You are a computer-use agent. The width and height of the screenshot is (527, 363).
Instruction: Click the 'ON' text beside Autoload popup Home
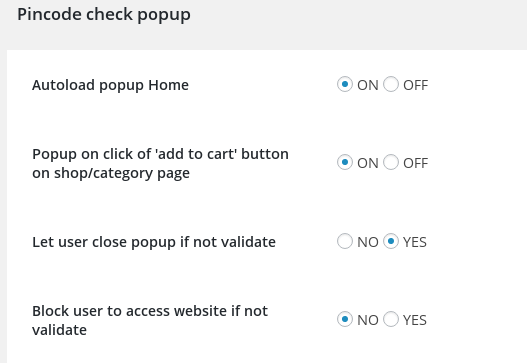coord(368,85)
